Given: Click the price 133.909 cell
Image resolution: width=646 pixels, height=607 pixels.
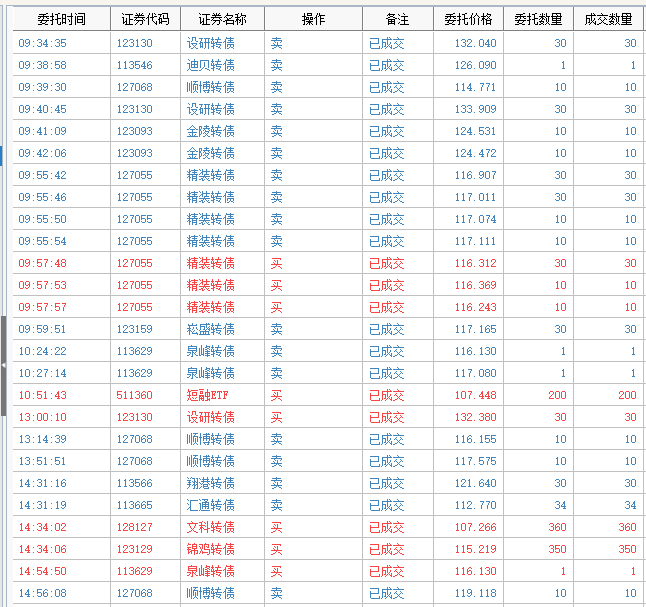Looking at the screenshot, I should click(x=475, y=109).
